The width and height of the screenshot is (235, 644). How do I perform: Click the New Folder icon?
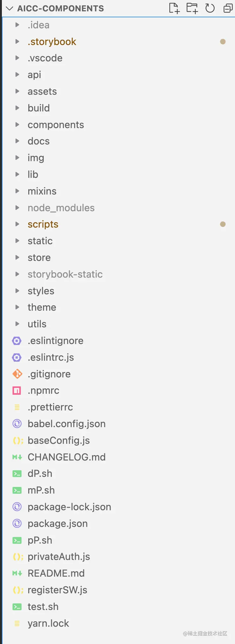(192, 8)
